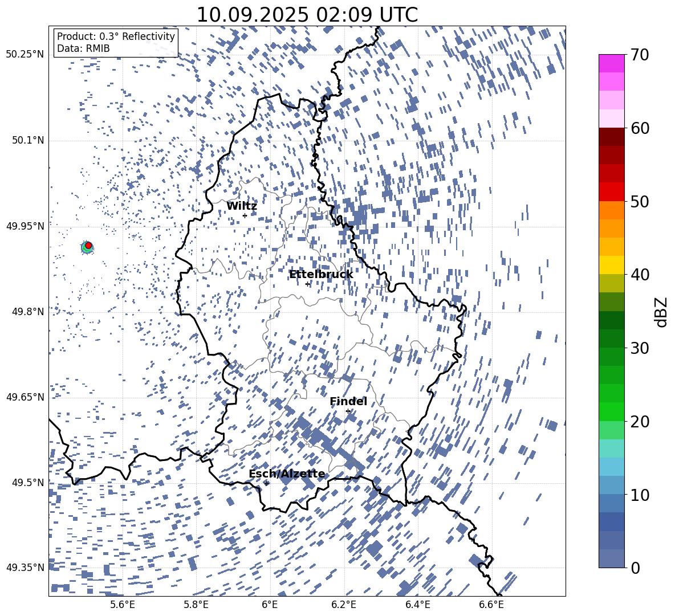Screen dimensions: 675x616
Task: Click the 6.4°E longitude label
Action: pyautogui.click(x=418, y=605)
